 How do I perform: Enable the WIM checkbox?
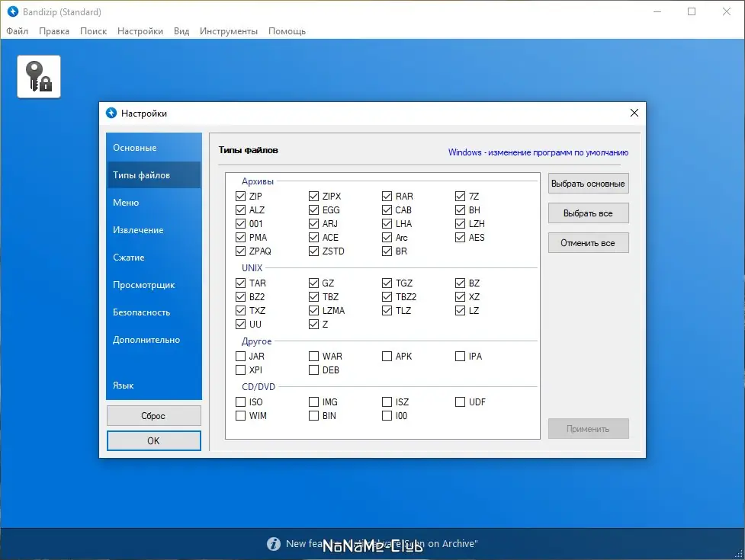tap(240, 416)
